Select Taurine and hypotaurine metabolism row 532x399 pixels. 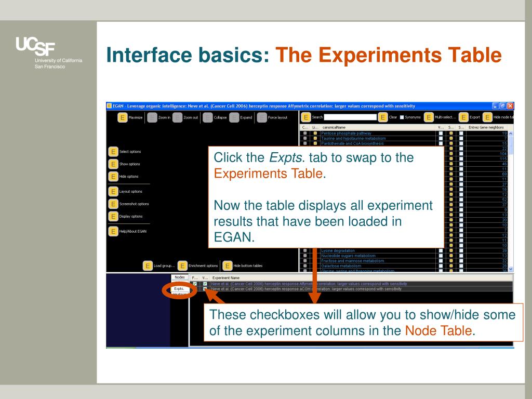coord(404,138)
